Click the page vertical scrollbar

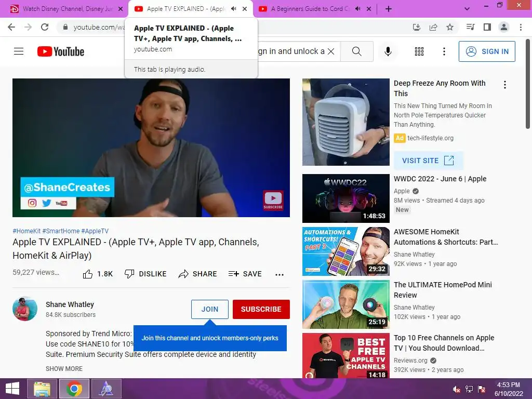point(528,84)
